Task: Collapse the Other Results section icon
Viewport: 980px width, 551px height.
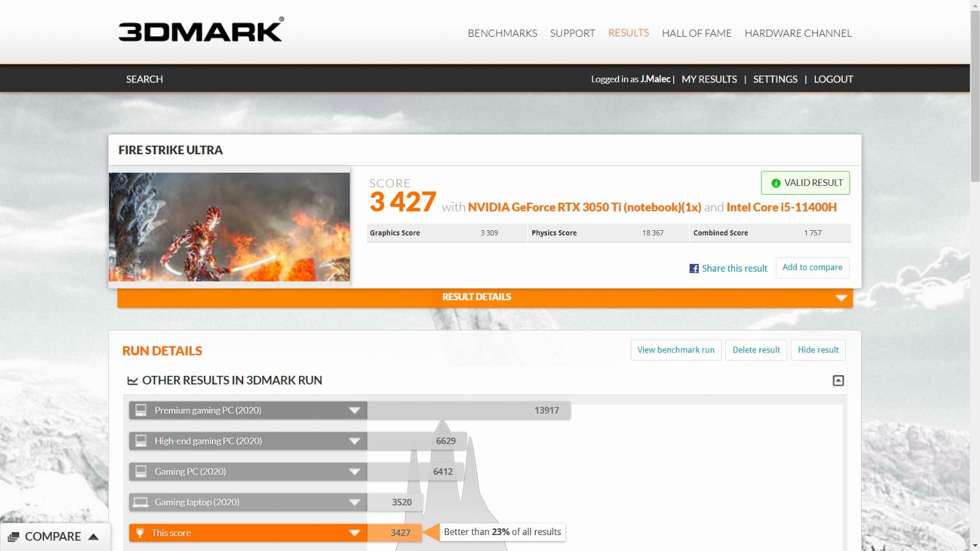Action: 839,381
